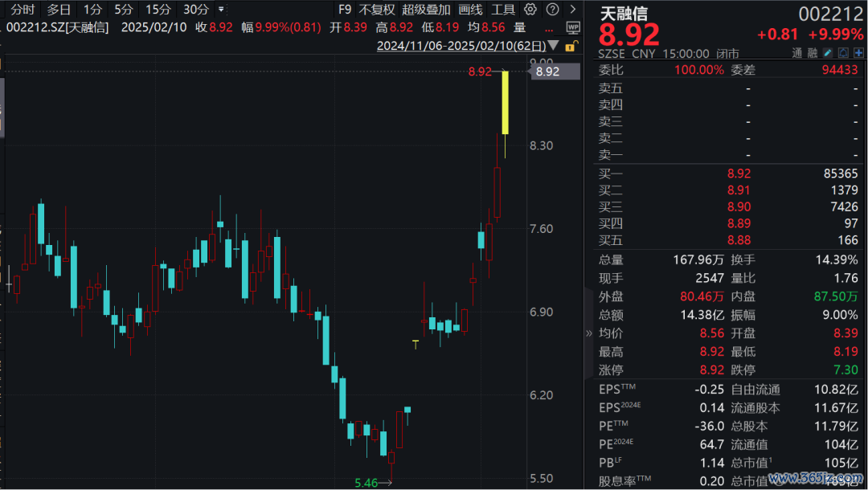Switch to the 多日 chart tab
Viewport: 868px width, 490px height.
click(x=59, y=10)
